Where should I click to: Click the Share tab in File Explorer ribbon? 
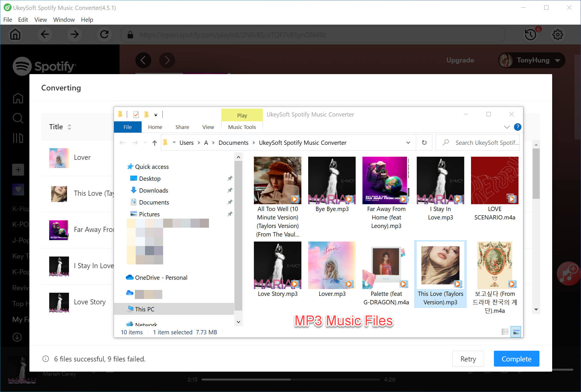(182, 127)
